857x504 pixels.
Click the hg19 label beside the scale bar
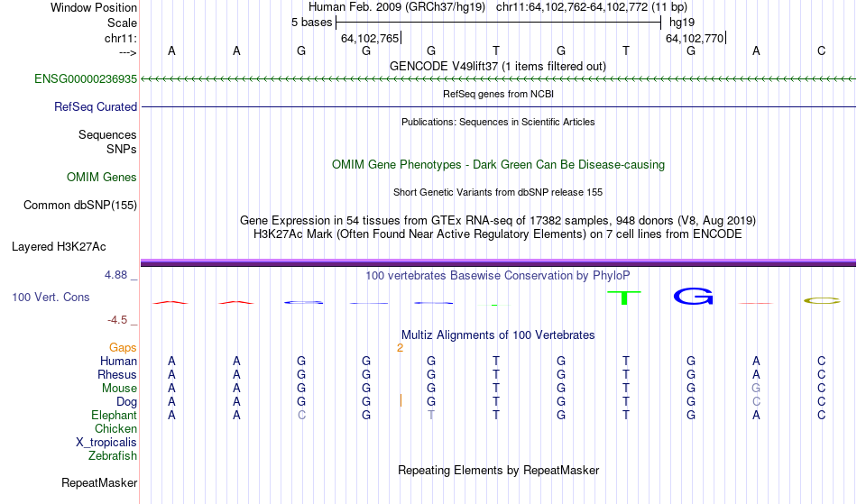[x=682, y=23]
